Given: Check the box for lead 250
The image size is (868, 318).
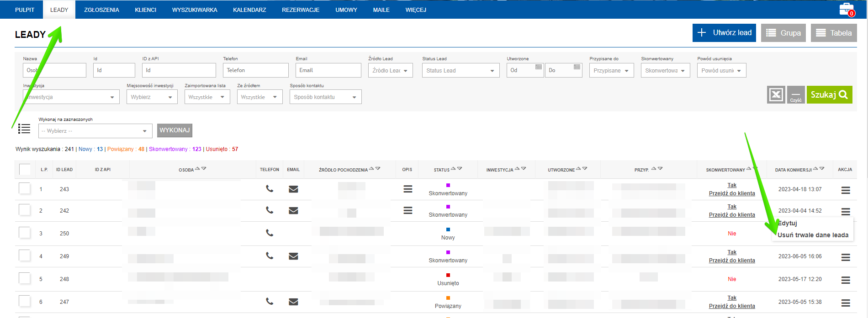Looking at the screenshot, I should 25,233.
